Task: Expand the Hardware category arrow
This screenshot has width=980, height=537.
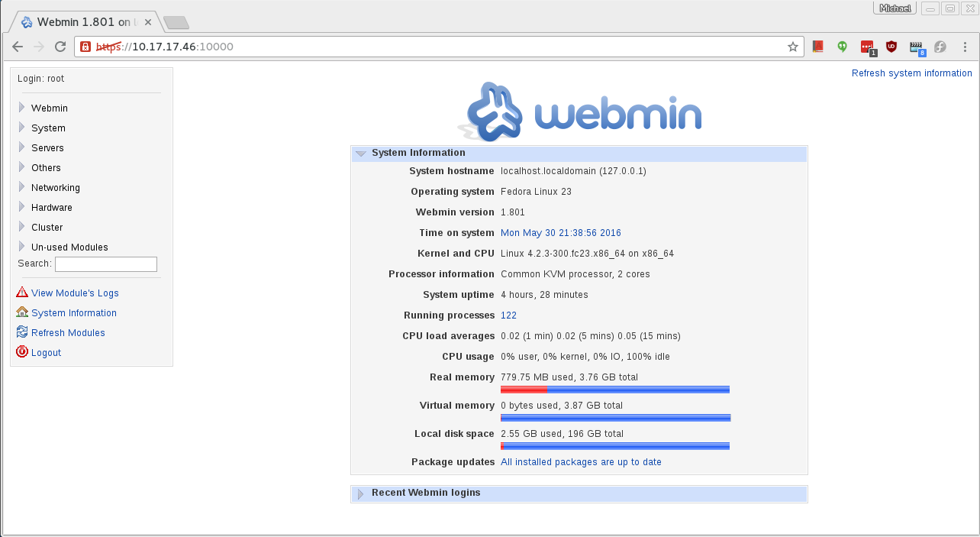Action: 22,207
